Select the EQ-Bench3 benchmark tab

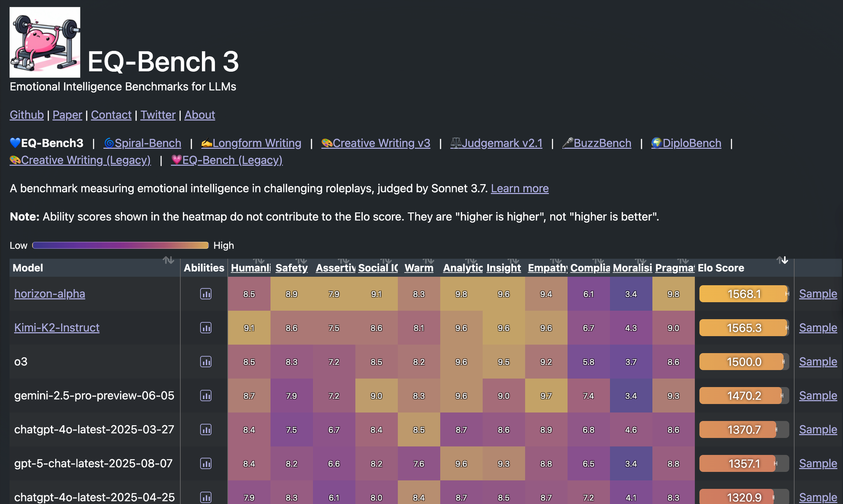pos(46,143)
